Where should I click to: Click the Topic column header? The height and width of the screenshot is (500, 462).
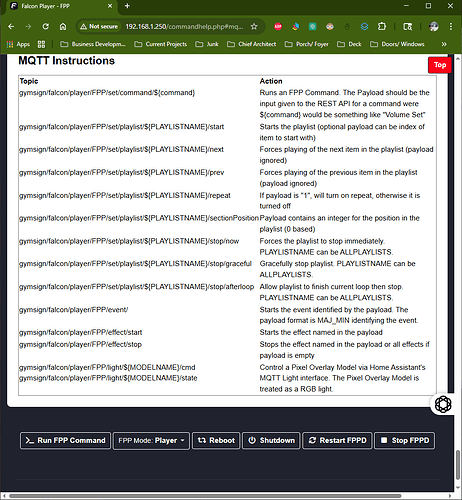coord(29,81)
